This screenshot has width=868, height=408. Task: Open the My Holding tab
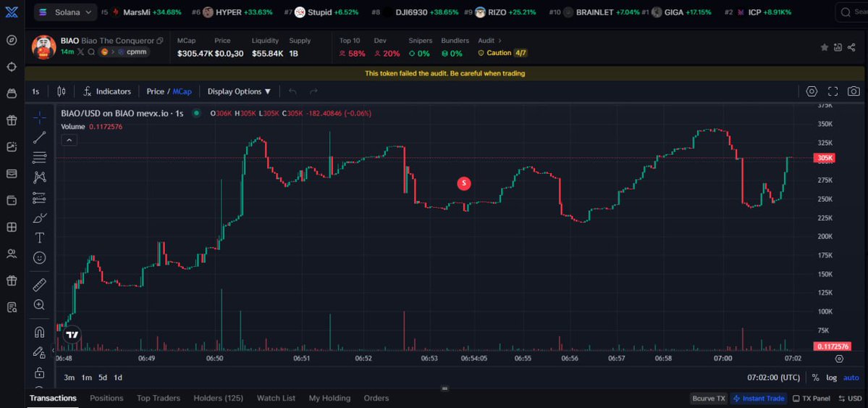point(329,398)
